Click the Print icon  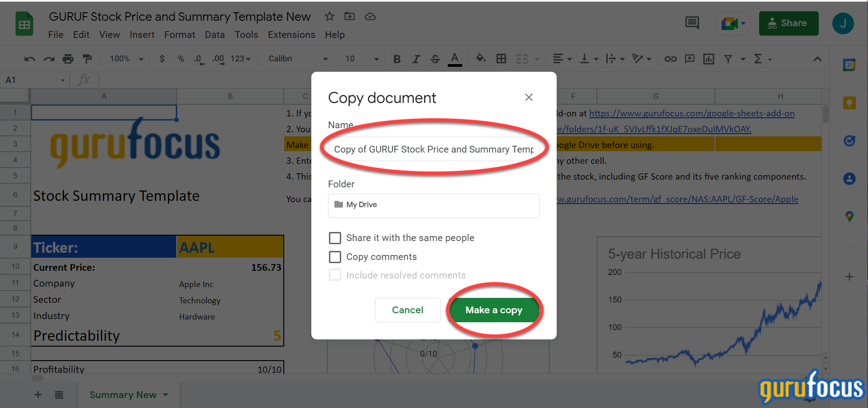[68, 59]
